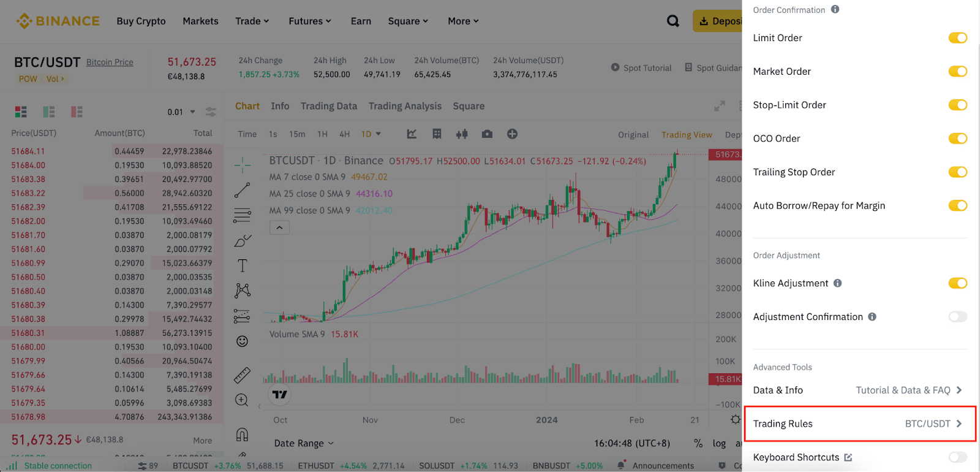980x472 pixels.
Task: Open the Trade dropdown menu
Action: [252, 21]
